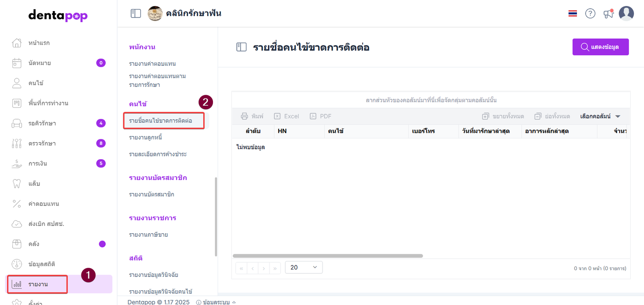This screenshot has width=644, height=305.
Task: Click the print button (พิมพ์)
Action: (x=253, y=116)
